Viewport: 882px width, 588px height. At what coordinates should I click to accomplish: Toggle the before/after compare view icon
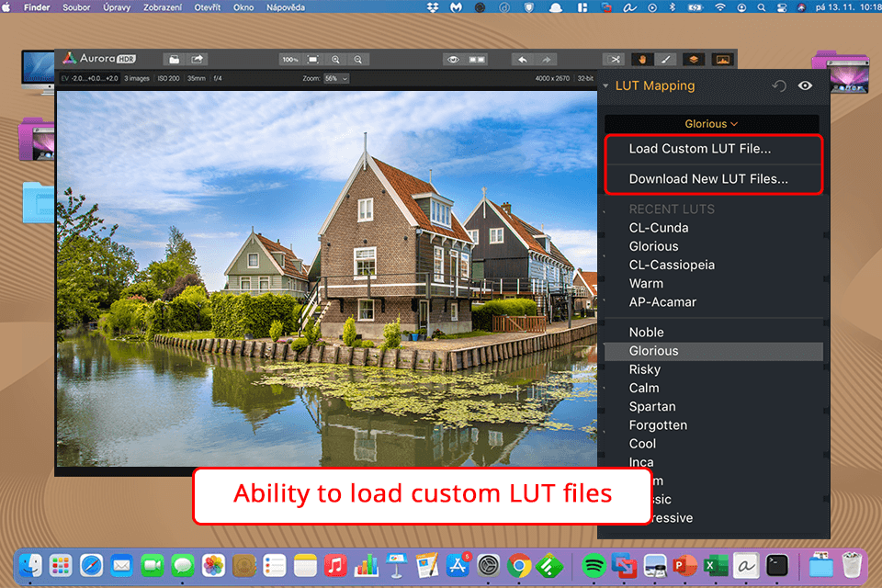[477, 59]
